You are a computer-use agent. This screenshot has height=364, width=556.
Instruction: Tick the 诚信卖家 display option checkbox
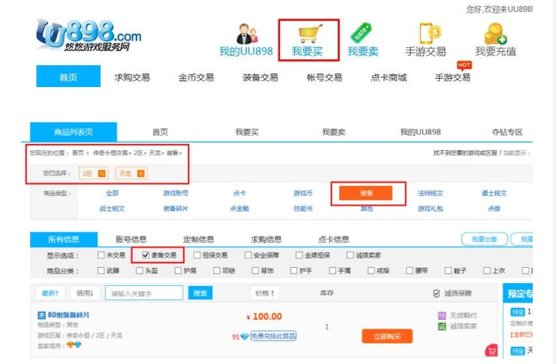click(x=350, y=255)
